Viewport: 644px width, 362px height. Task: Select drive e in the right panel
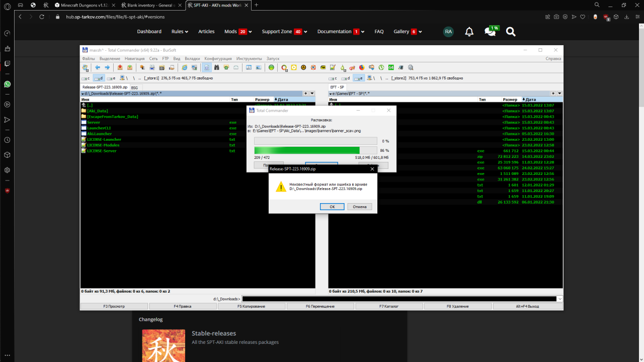coord(359,78)
